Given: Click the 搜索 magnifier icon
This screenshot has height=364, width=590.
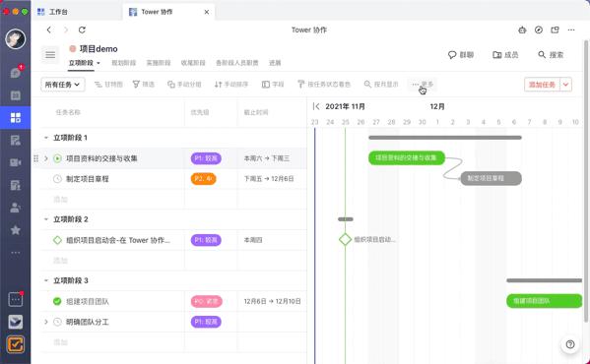Looking at the screenshot, I should pos(542,55).
